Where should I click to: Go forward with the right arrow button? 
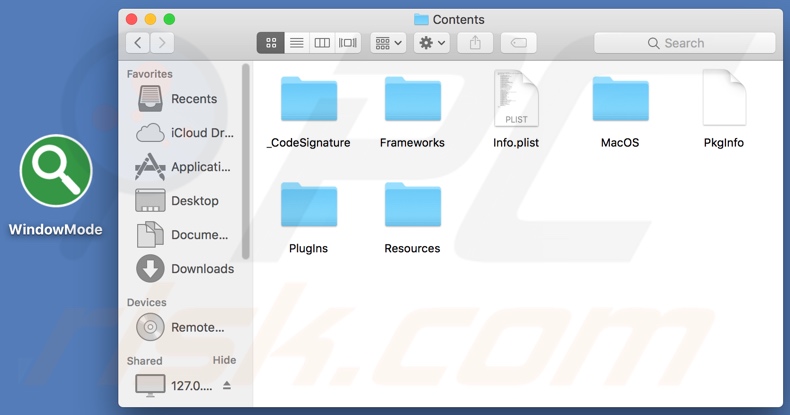pyautogui.click(x=162, y=43)
